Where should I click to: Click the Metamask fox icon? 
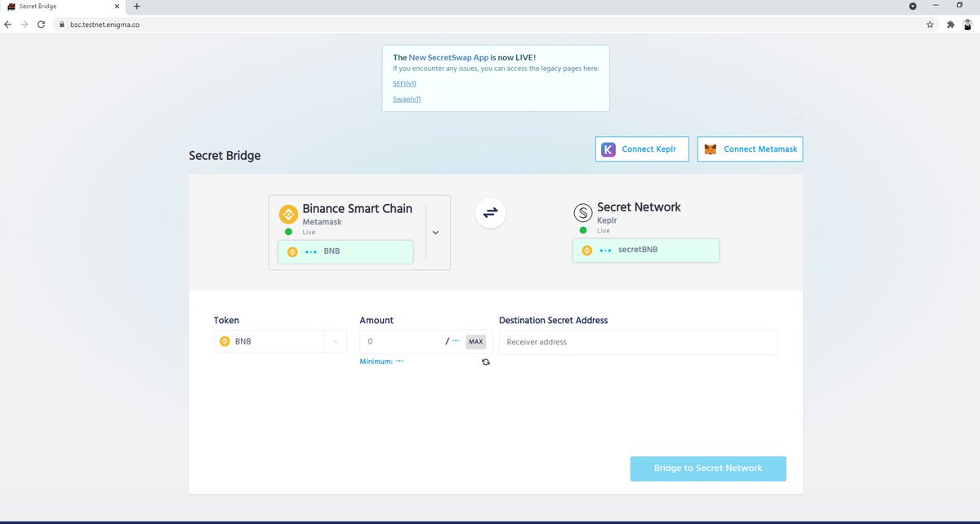(x=710, y=149)
